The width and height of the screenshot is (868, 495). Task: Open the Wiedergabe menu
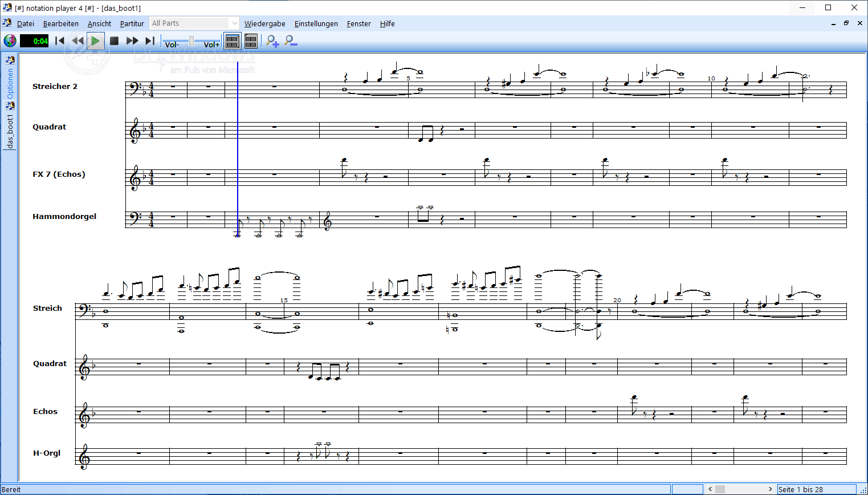[x=264, y=23]
